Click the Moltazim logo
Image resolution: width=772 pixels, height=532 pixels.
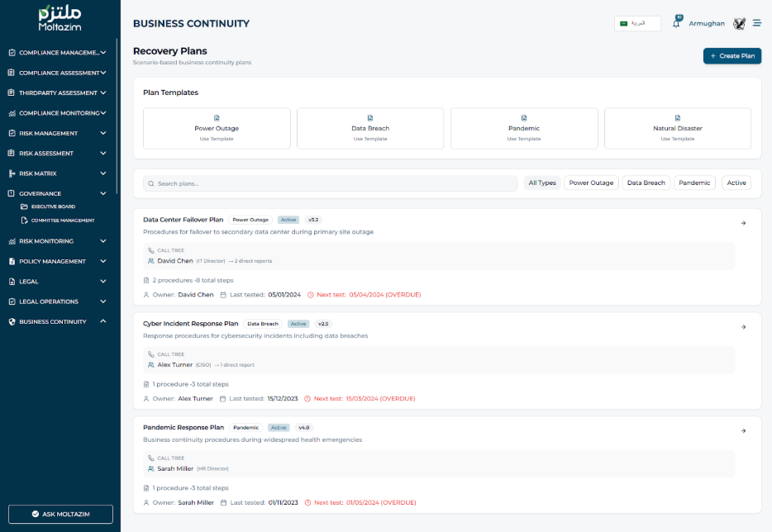pyautogui.click(x=60, y=19)
